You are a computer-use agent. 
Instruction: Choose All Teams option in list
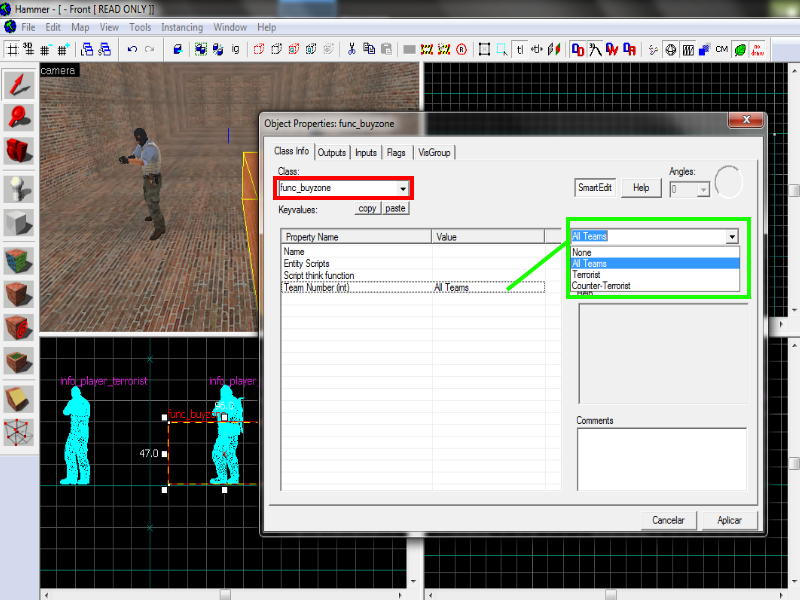point(655,264)
